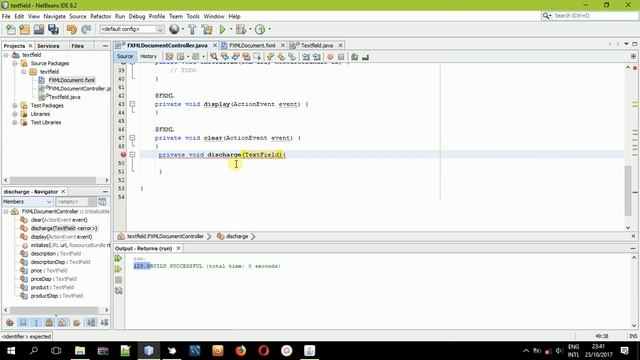Image resolution: width=640 pixels, height=360 pixels.
Task: Click the History view button
Action: (x=149, y=56)
